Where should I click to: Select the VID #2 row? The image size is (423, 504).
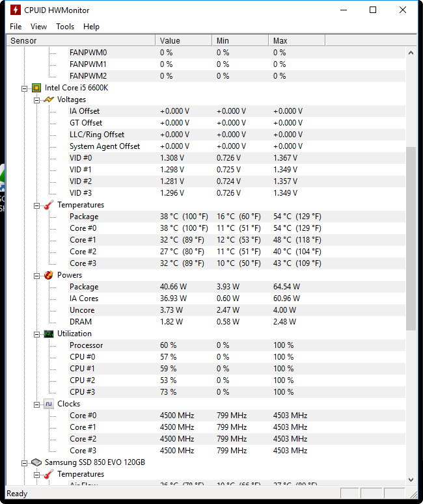click(237, 181)
